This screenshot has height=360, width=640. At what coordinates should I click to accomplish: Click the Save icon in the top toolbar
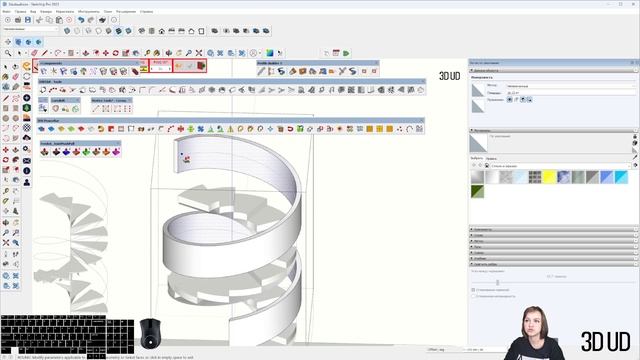tap(28, 20)
